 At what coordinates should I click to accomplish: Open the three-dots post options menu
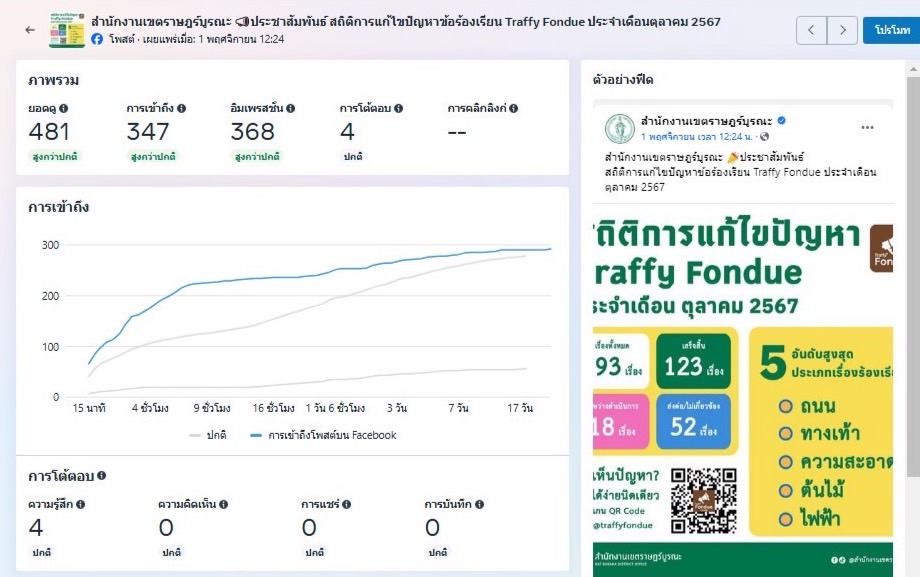coord(867,127)
